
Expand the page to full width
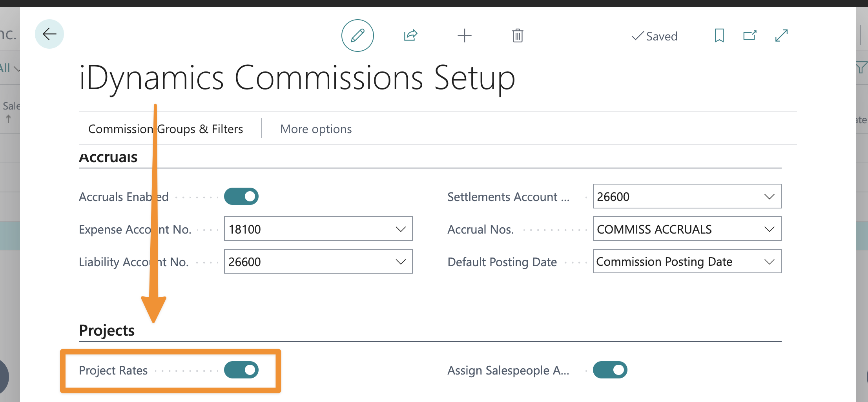point(782,36)
